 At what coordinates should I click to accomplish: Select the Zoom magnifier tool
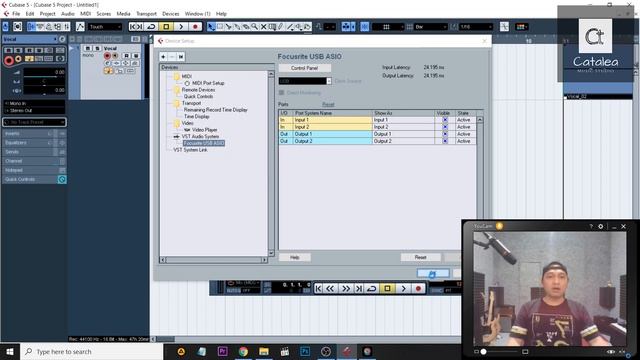[x=255, y=27]
